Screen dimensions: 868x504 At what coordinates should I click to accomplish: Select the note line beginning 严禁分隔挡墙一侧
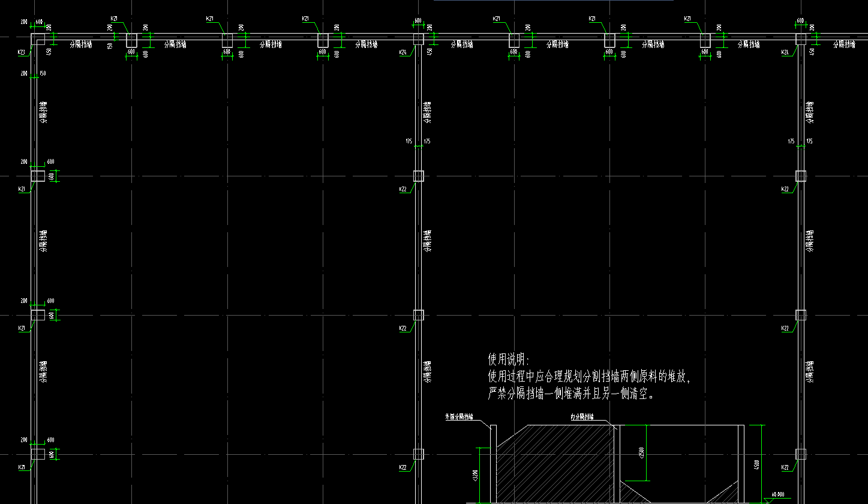[x=571, y=394]
